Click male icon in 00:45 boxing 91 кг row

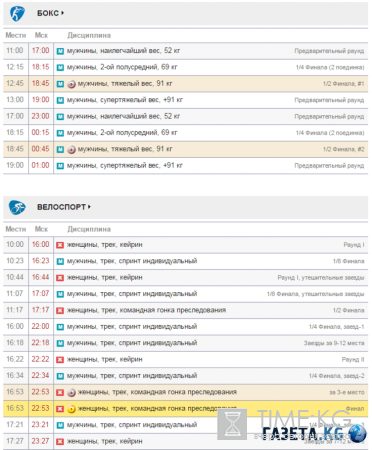[60, 149]
